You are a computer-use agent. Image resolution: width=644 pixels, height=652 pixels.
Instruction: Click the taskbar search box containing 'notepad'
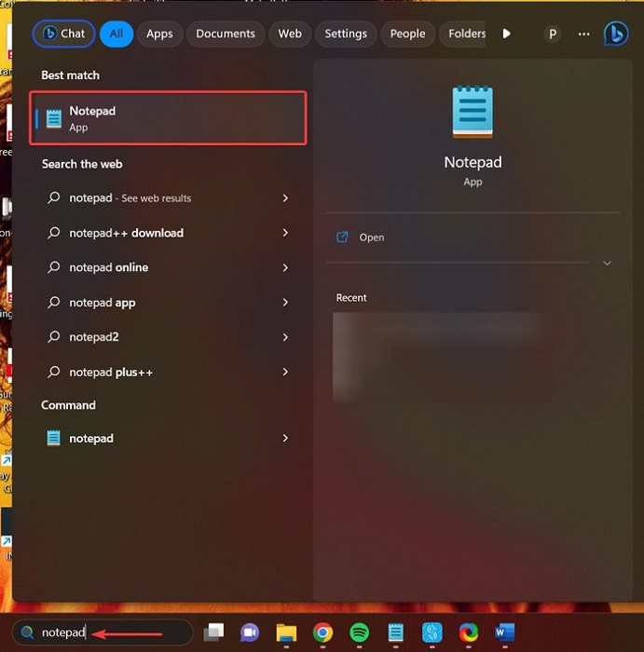coord(103,632)
